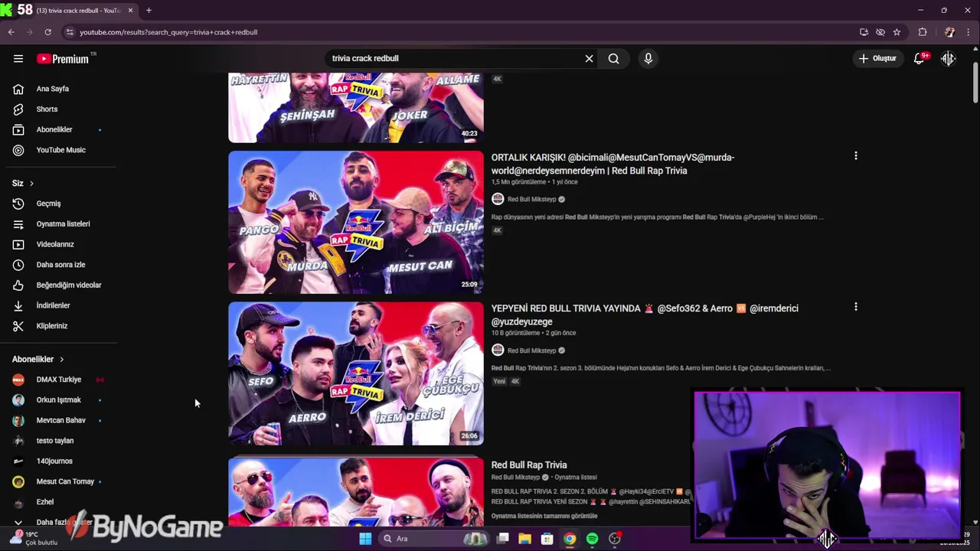Open DMAX Türkiye channel
The image size is (980, 551).
point(58,380)
